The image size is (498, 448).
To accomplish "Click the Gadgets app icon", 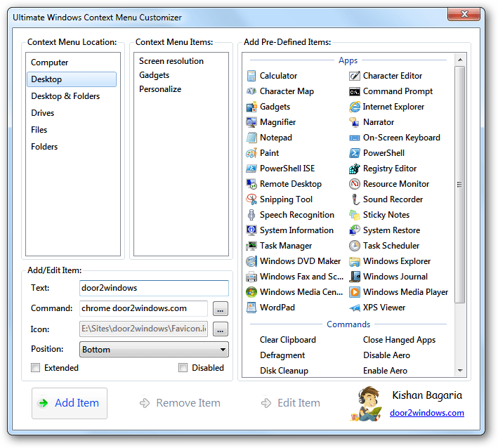I will [x=251, y=107].
